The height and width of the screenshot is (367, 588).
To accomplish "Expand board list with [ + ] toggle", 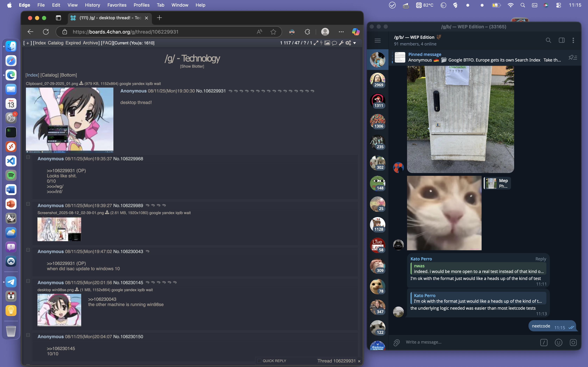I will (x=27, y=43).
